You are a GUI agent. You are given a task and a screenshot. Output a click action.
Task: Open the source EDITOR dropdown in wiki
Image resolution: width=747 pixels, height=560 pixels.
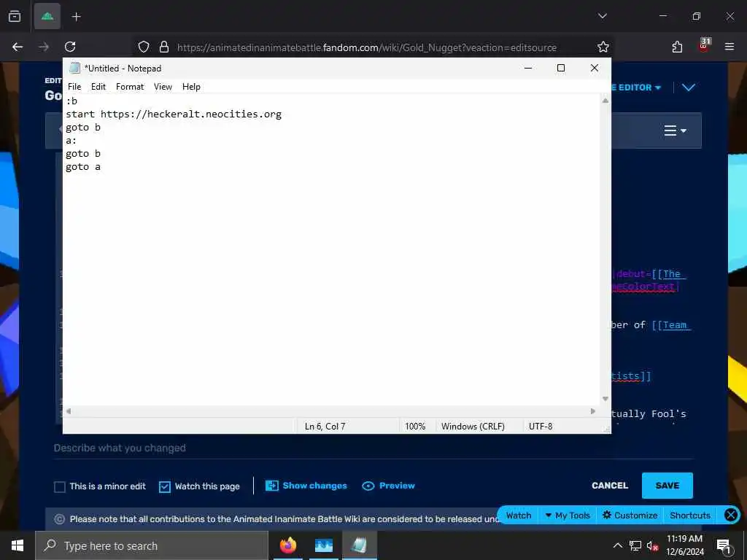636,87
